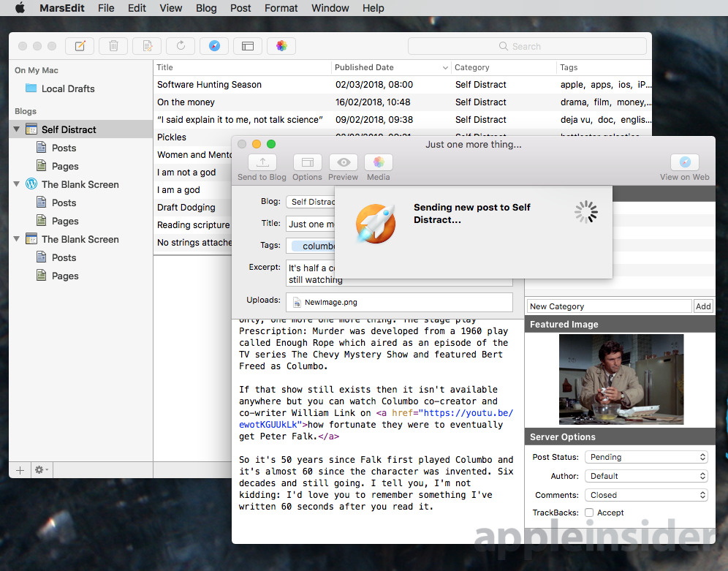Select the On the money post row
Image resolution: width=728 pixels, height=571 pixels.
(402, 102)
